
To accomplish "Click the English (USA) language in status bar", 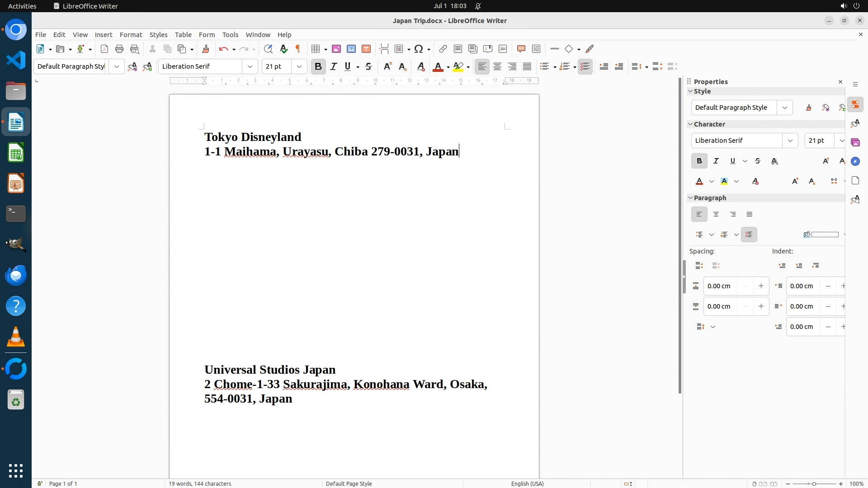I will [x=527, y=483].
